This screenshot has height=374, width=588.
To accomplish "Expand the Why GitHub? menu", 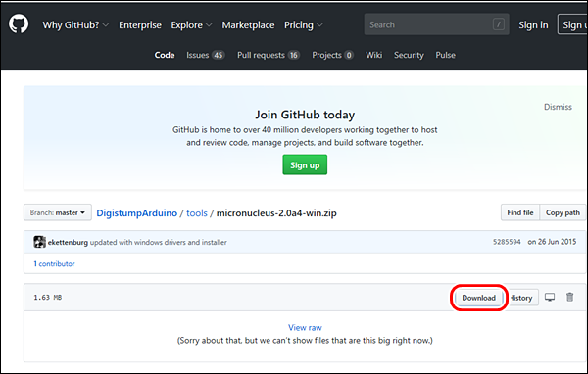I will (75, 25).
